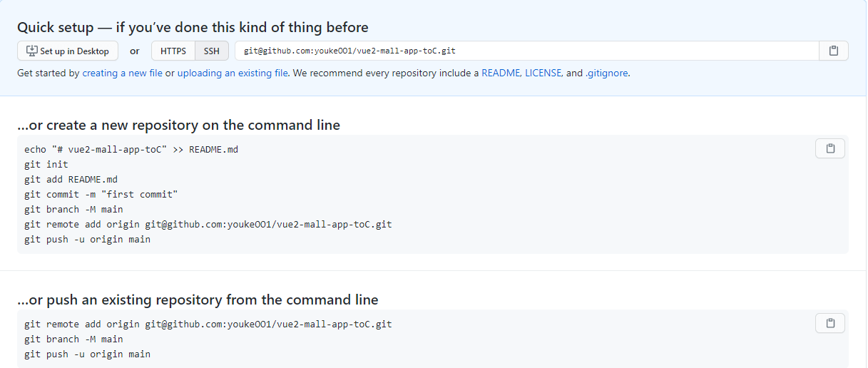Click the Quick setup heading
The width and height of the screenshot is (868, 368).
tap(193, 28)
